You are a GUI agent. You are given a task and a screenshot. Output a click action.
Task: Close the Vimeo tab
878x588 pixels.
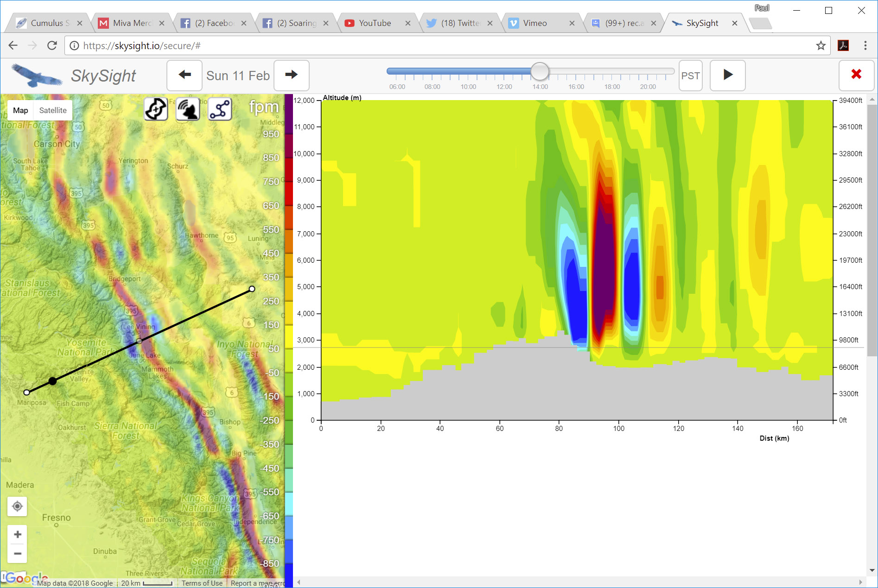click(x=572, y=23)
